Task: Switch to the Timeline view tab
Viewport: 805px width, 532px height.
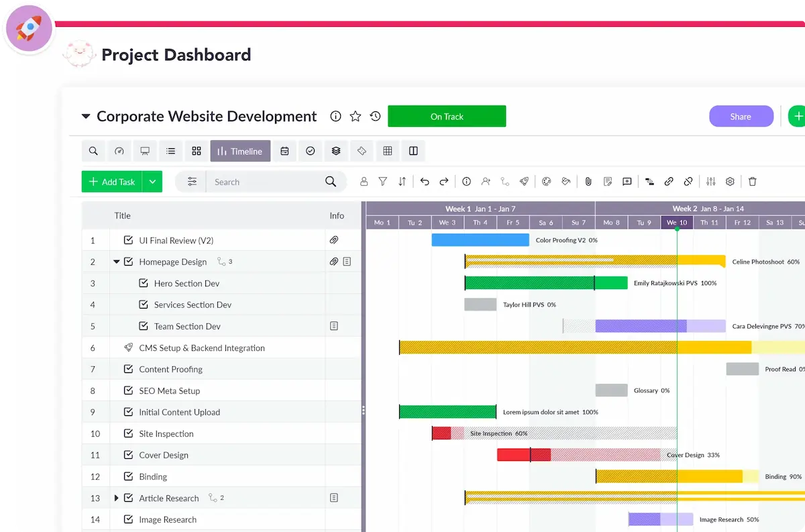Action: (240, 151)
